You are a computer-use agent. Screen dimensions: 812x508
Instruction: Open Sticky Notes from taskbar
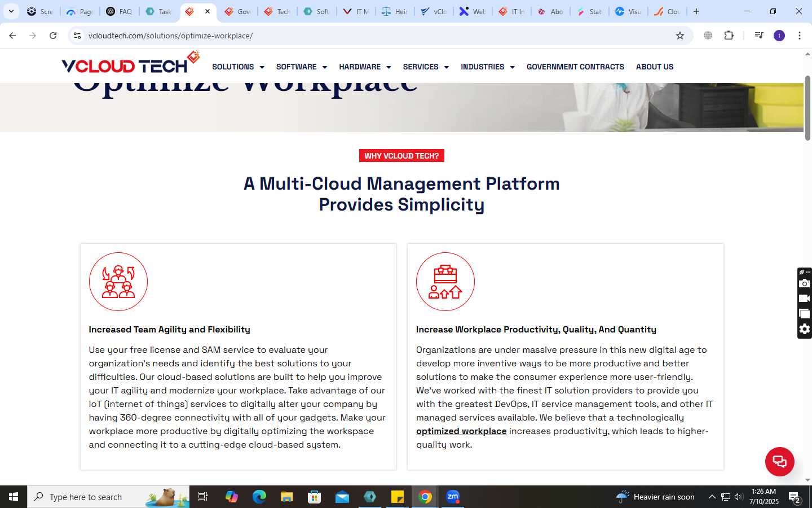pyautogui.click(x=398, y=497)
